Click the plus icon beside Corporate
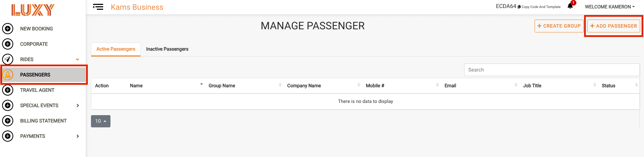The width and height of the screenshot is (644, 157). (x=8, y=44)
